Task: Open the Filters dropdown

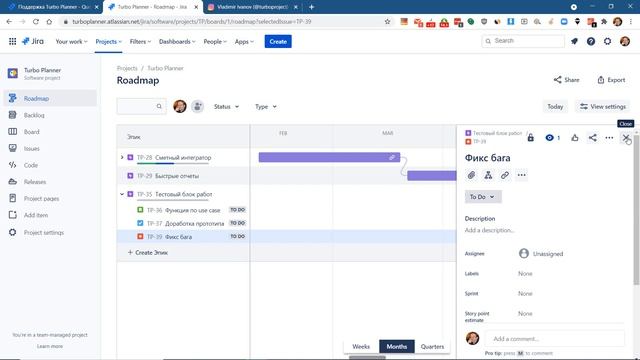Action: [x=140, y=42]
